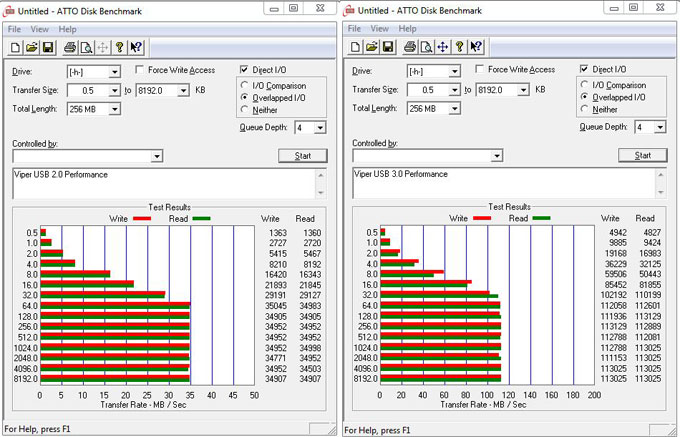Image resolution: width=680 pixels, height=437 pixels.
Task: Click green Read legend swatch in right window
Action: point(541,218)
